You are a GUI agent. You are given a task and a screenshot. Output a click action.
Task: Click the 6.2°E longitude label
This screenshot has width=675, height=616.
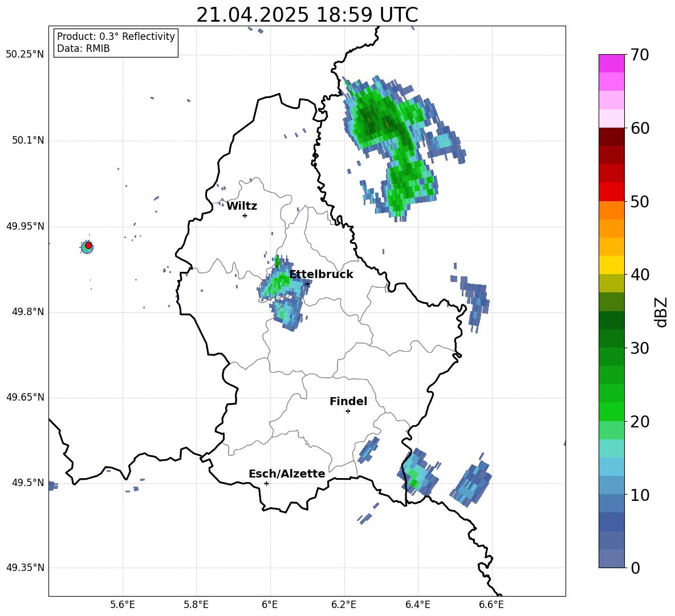tap(344, 605)
